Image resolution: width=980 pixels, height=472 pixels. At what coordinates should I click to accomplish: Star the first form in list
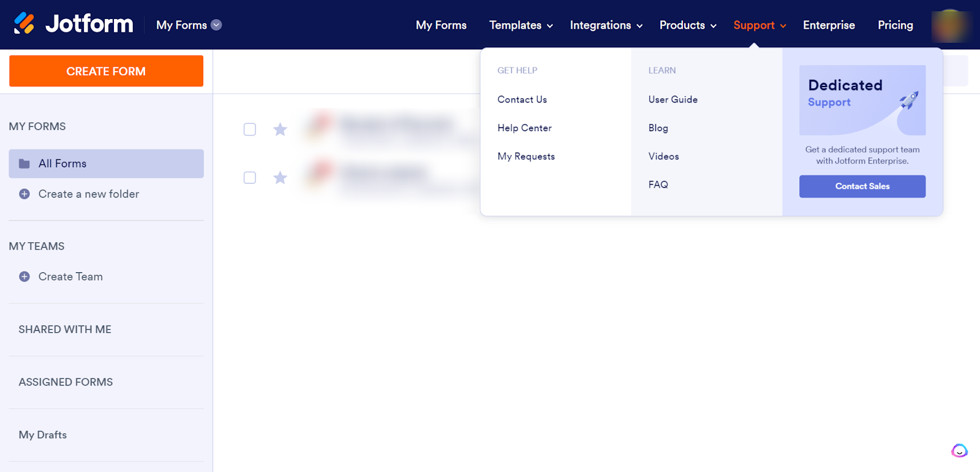(280, 129)
